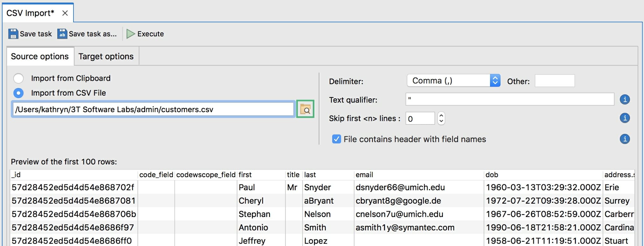
Task: Click the Save task floppy disk icon
Action: pos(13,34)
